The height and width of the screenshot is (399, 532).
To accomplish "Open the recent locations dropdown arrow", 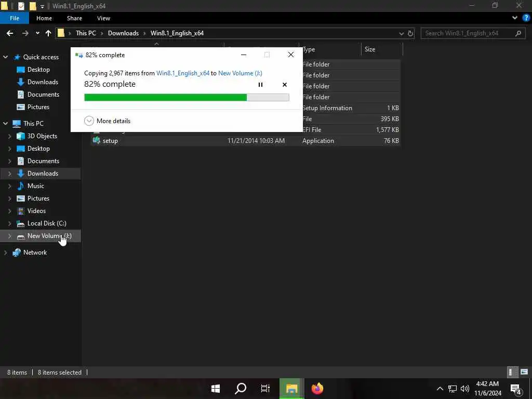I will [x=37, y=33].
